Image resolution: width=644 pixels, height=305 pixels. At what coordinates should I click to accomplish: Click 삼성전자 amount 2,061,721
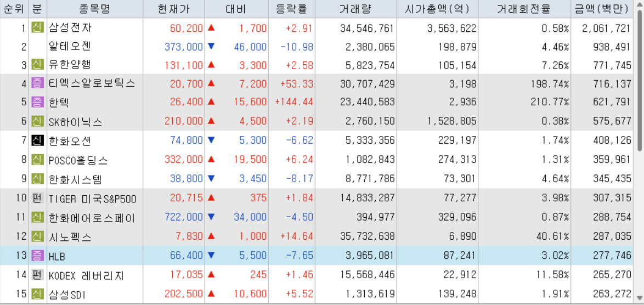(x=606, y=28)
